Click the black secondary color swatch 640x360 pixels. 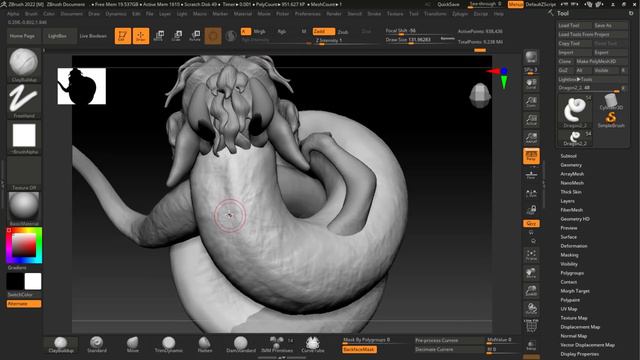(15, 281)
